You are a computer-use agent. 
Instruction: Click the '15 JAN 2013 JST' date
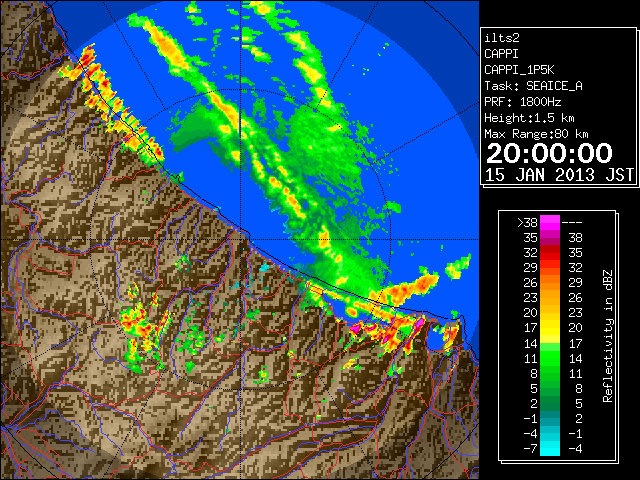(x=559, y=175)
